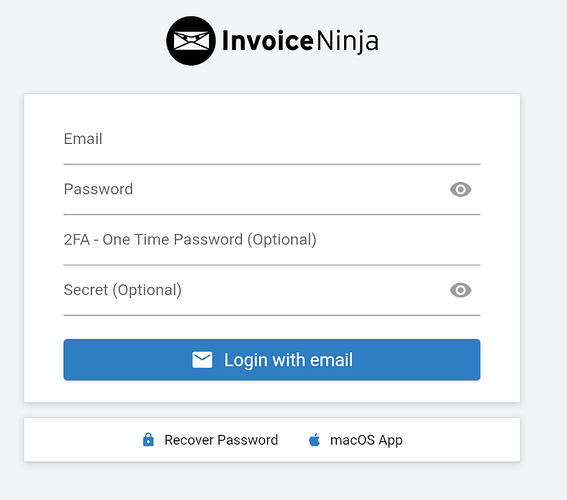Focus the Email input field

(x=272, y=140)
